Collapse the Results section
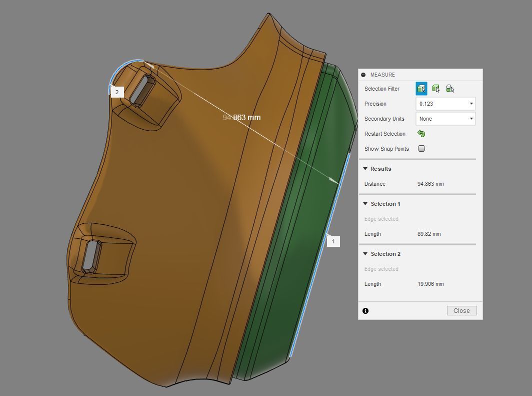Viewport: 532px width, 396px height. [x=365, y=169]
